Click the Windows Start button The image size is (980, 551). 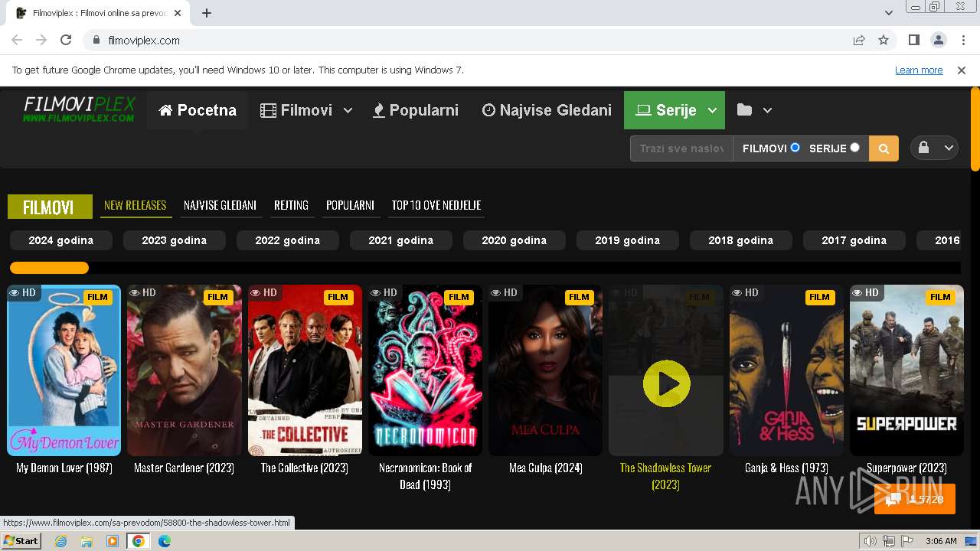click(21, 541)
